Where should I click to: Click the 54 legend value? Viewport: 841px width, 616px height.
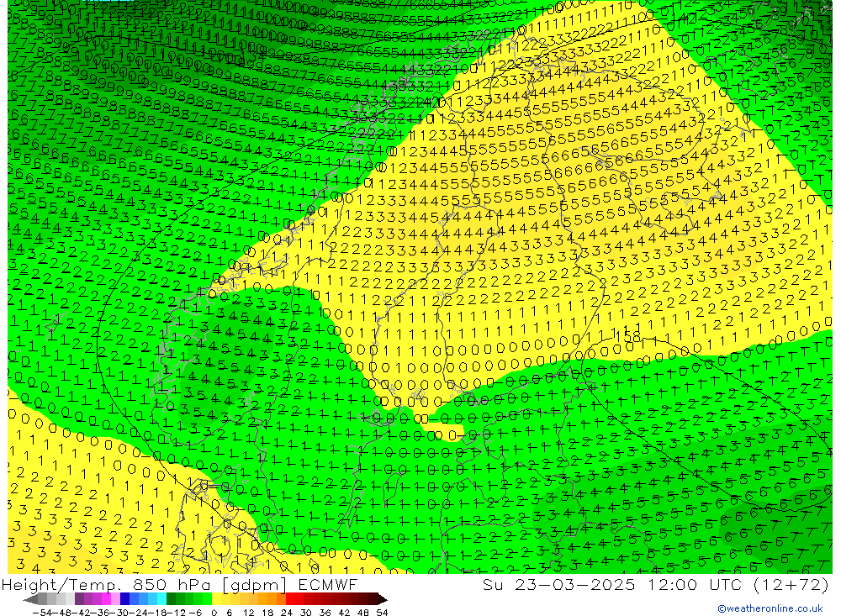[x=382, y=613]
